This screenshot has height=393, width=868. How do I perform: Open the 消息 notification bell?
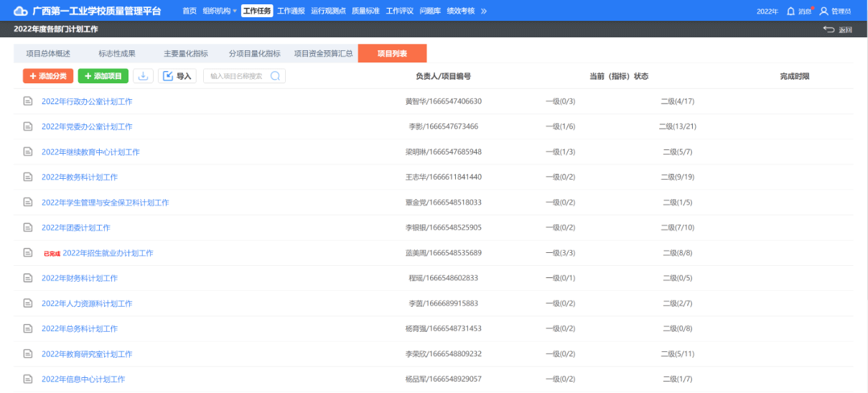(790, 11)
